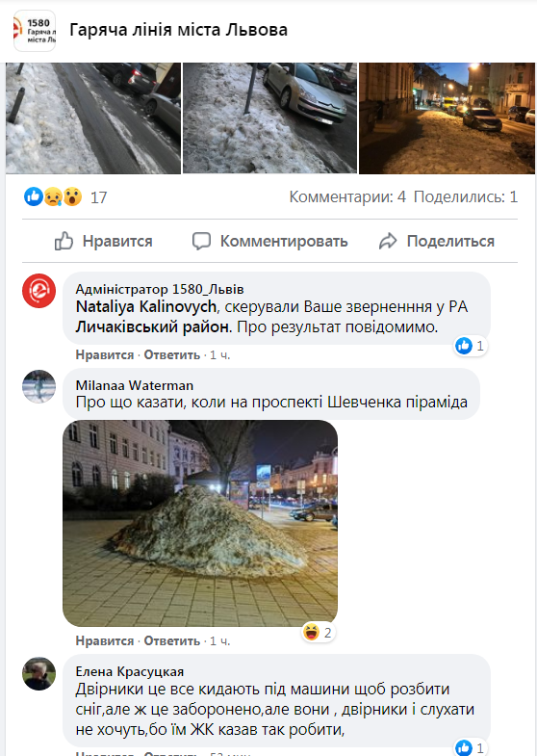Open the Гаряча лінія міста Львова page title

(179, 30)
